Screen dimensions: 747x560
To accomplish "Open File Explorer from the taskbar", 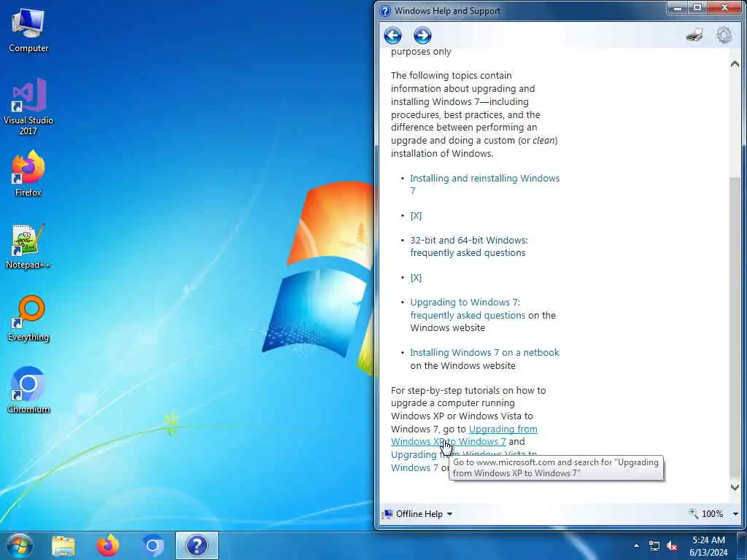I will pos(63,545).
